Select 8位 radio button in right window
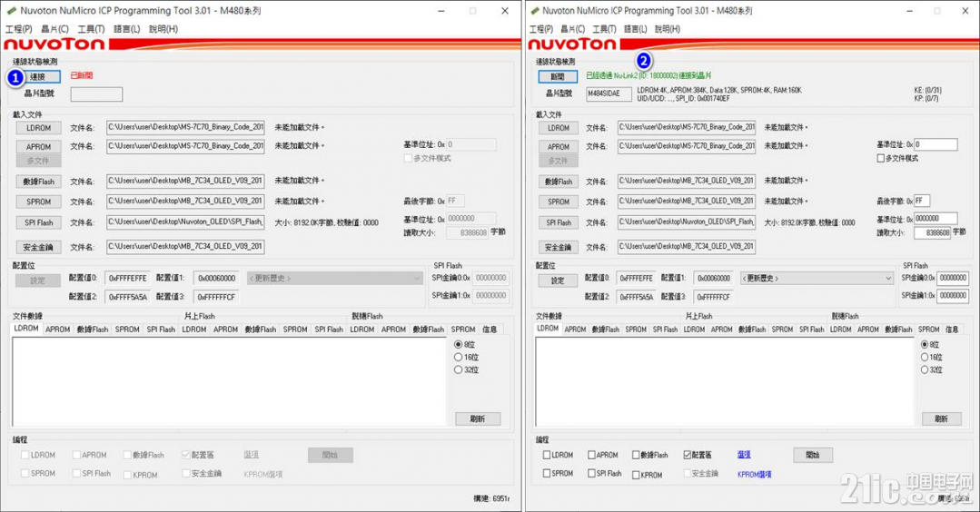980x512 pixels. pyautogui.click(x=925, y=345)
